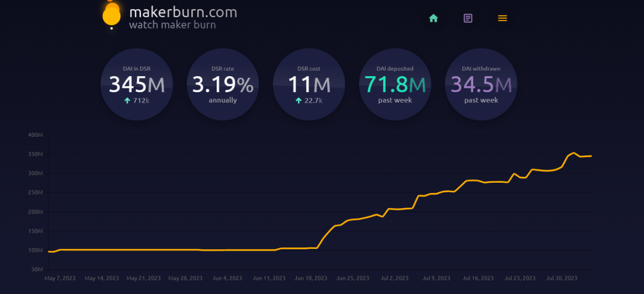The height and width of the screenshot is (294, 644).
Task: Open the yellow hamburger menu
Action: [503, 18]
